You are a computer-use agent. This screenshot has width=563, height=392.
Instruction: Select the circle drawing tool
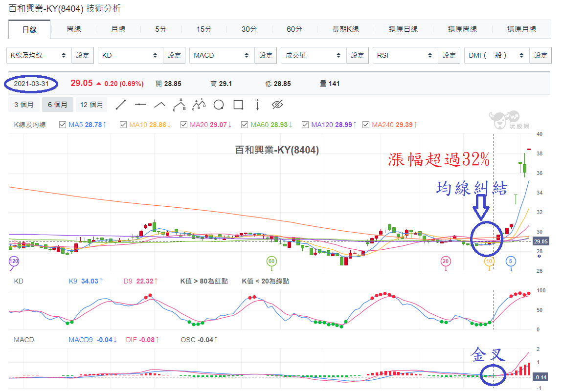(218, 105)
